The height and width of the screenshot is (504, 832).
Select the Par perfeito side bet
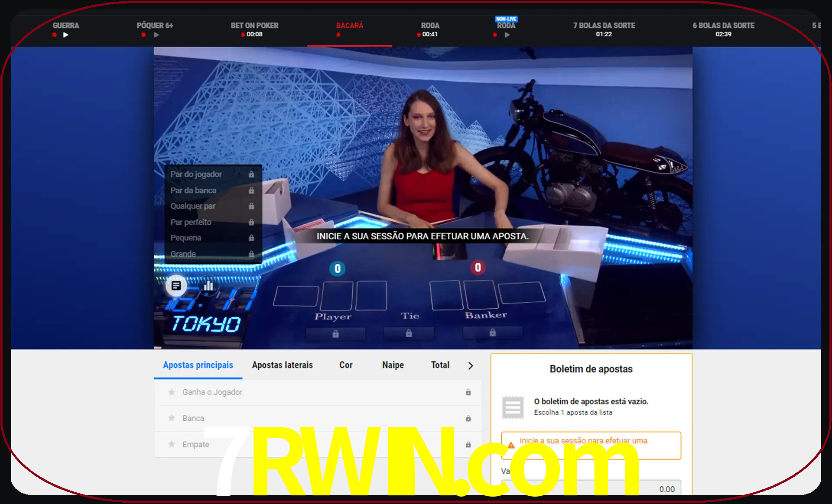[x=213, y=222]
